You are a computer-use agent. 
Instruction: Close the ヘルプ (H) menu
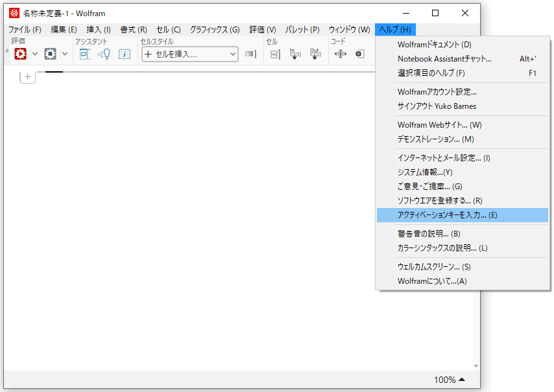[x=395, y=30]
